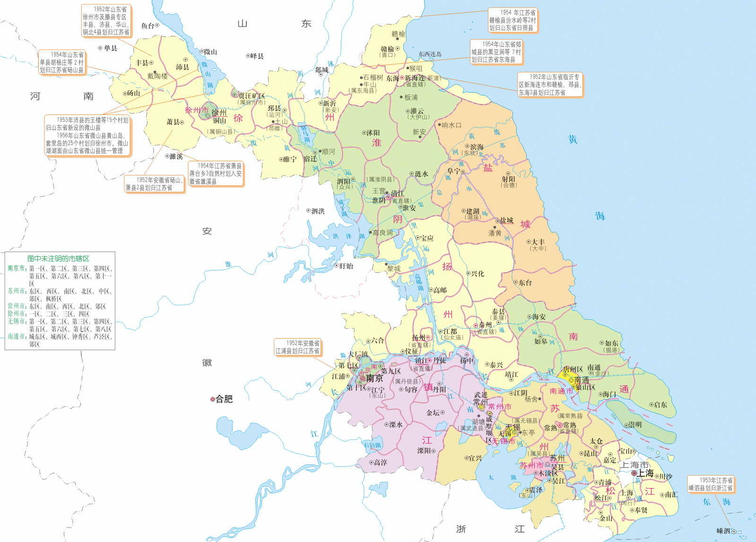Click the 盱眙 county label
756x542 pixels.
(x=347, y=266)
